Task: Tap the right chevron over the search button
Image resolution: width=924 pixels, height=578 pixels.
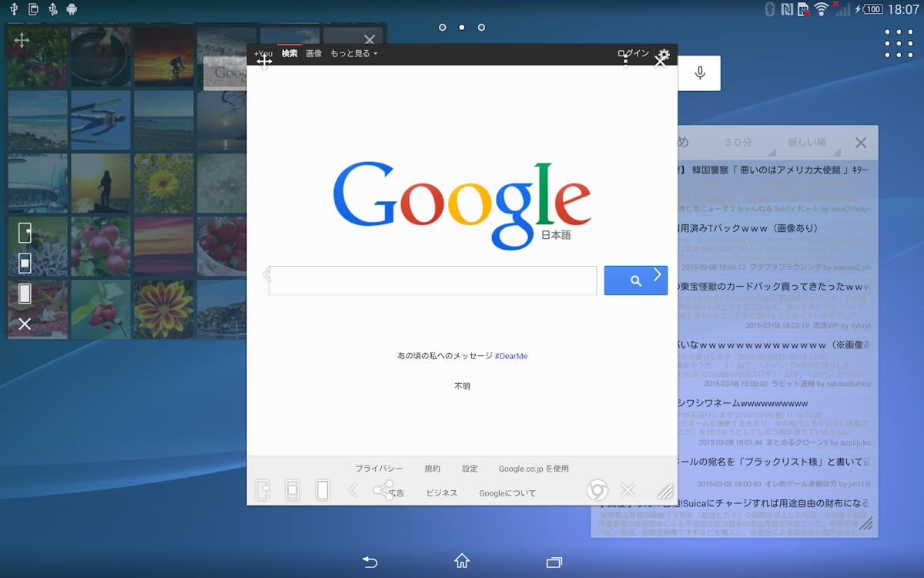Action: pyautogui.click(x=658, y=274)
